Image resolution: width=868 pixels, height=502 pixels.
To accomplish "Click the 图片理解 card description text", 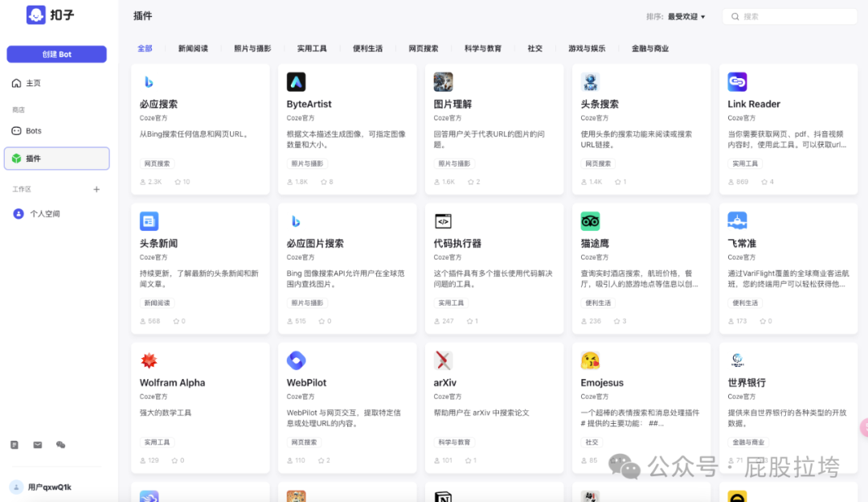I will (x=489, y=140).
